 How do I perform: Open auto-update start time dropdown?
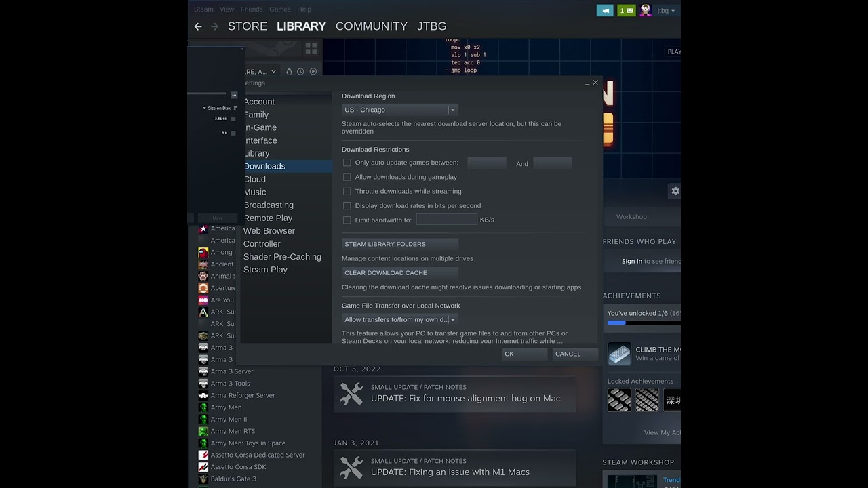coord(487,163)
